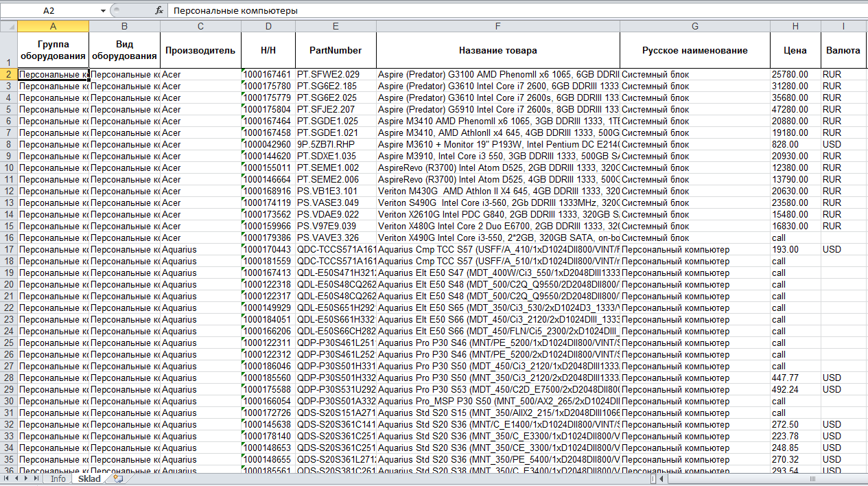868x486 pixels.
Task: Click the Aspire M3910 product name cell
Action: tap(498, 156)
